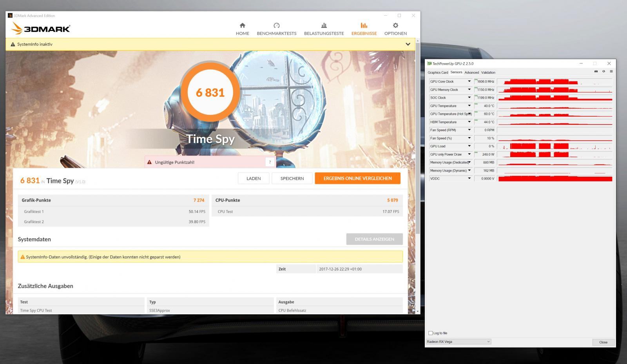Screen dimensions: 627x364
Task: Minimize the 3DMark window
Action: (386, 16)
